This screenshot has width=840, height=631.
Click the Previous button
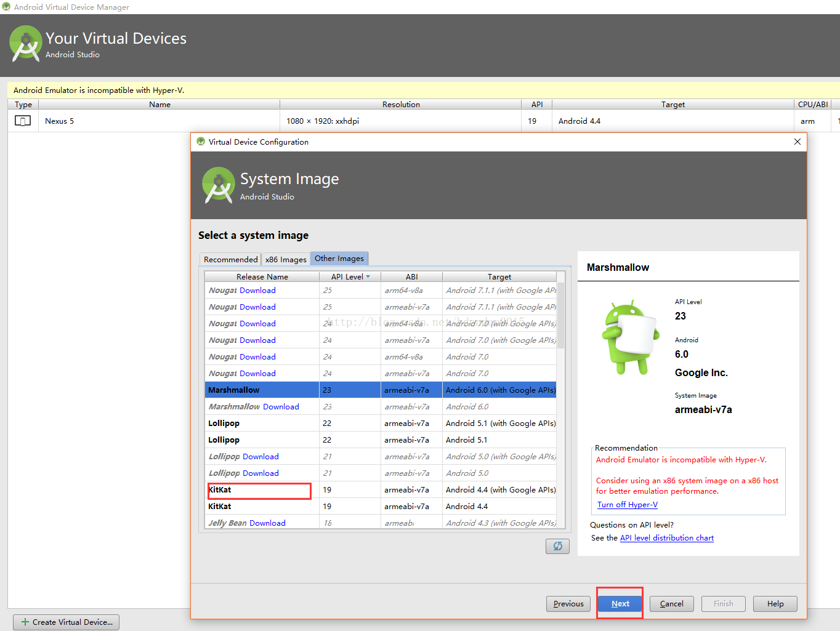click(568, 603)
